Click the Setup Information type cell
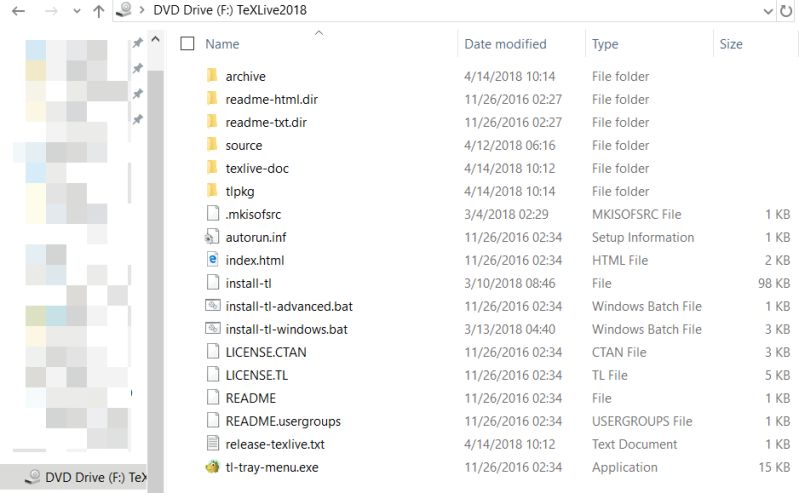The width and height of the screenshot is (799, 493). click(x=643, y=237)
